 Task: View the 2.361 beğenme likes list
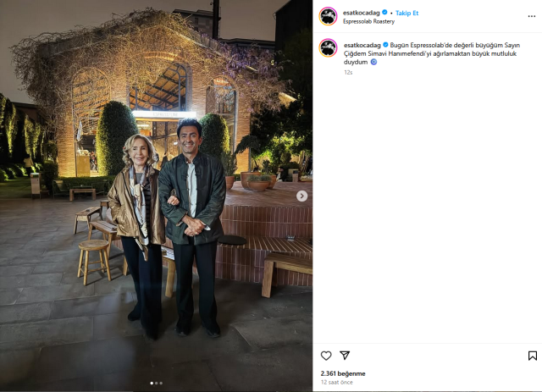pos(343,373)
